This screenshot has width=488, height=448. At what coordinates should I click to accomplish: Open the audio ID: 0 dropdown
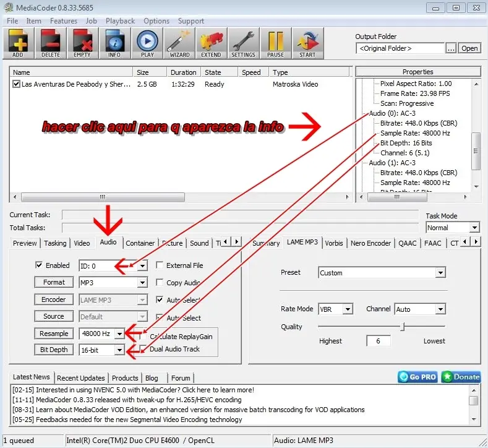[x=142, y=266]
